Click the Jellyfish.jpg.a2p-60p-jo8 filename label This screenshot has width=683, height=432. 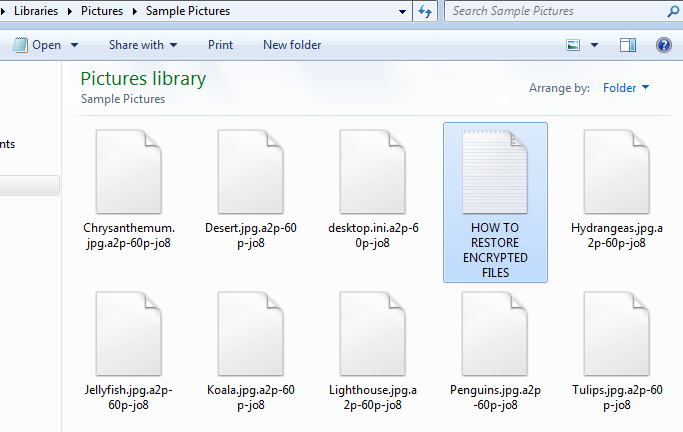pyautogui.click(x=129, y=398)
